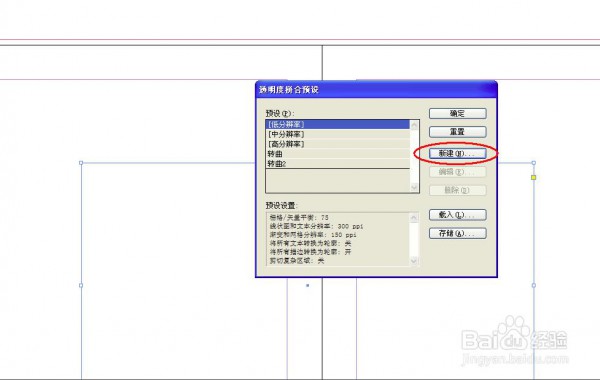Viewport: 600px width, 380px height.
Task: Click the frame's top-right corner handle
Action: click(x=533, y=163)
